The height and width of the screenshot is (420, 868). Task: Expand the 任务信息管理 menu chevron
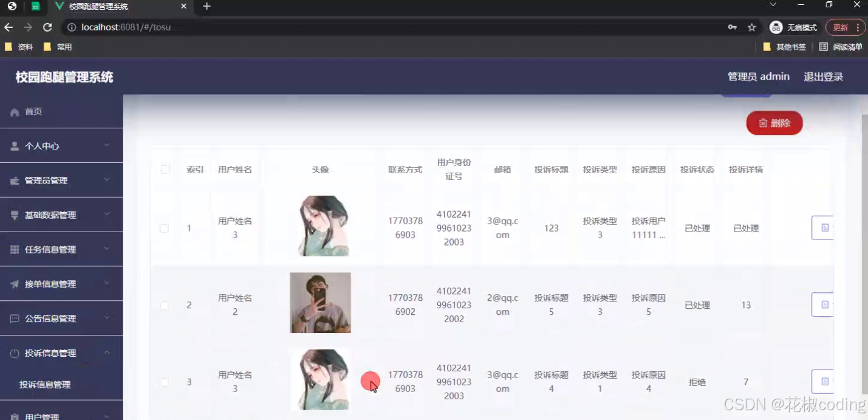[x=107, y=249]
